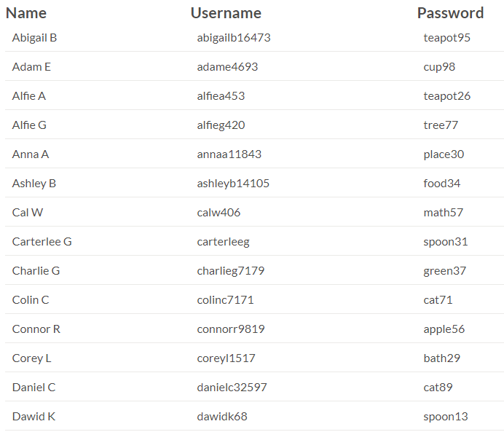Click the password bath29
The height and width of the screenshot is (432, 504).
click(441, 358)
